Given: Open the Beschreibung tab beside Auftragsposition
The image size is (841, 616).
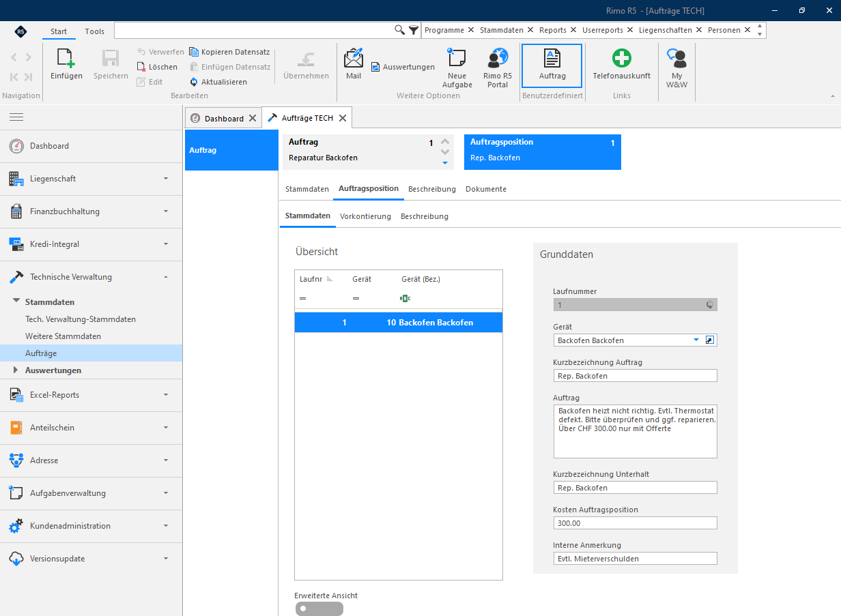Looking at the screenshot, I should 433,189.
